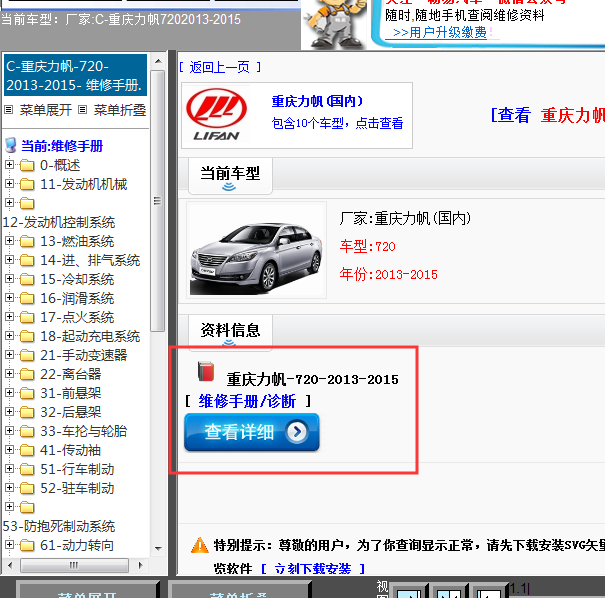Click the LIFAN brand logo
Screen dimensions: 605x598
coord(216,115)
